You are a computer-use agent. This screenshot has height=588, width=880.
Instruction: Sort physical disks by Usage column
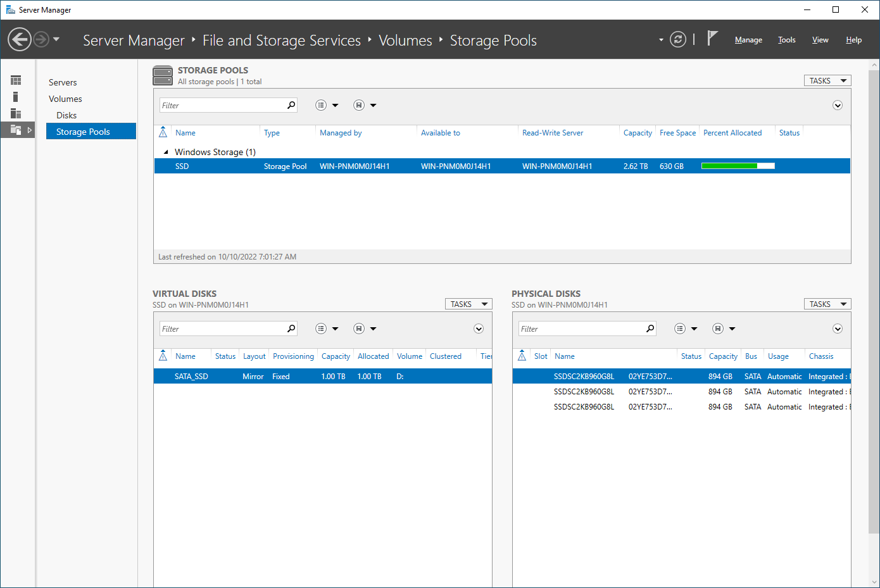tap(778, 356)
